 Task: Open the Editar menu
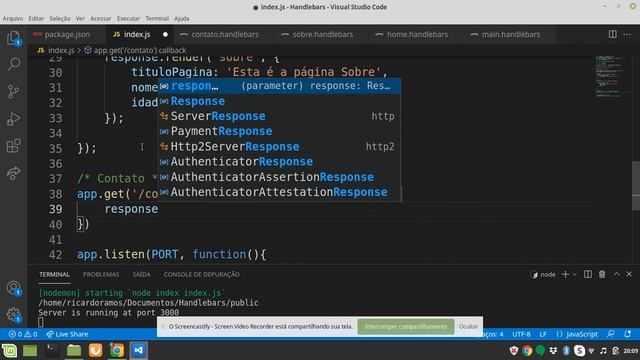pos(36,18)
